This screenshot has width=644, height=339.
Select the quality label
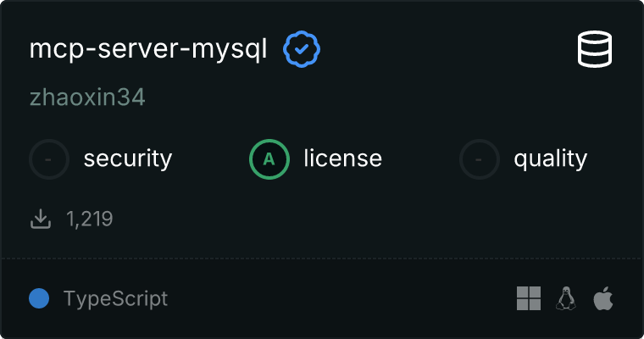coord(550,158)
